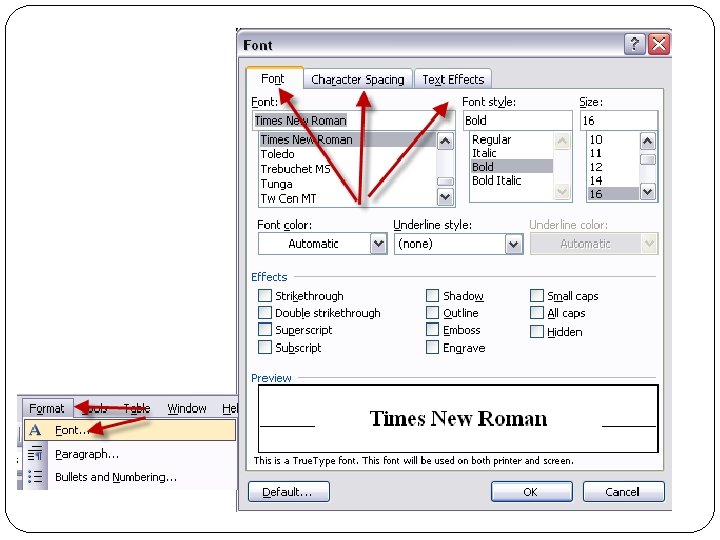
Task: Tick the Superscript checkbox
Action: point(264,330)
